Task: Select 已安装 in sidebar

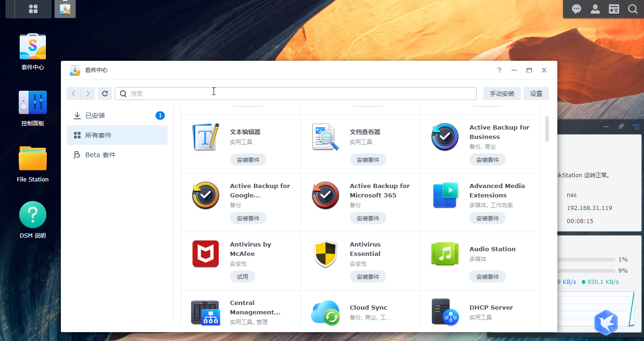Action: [x=117, y=116]
